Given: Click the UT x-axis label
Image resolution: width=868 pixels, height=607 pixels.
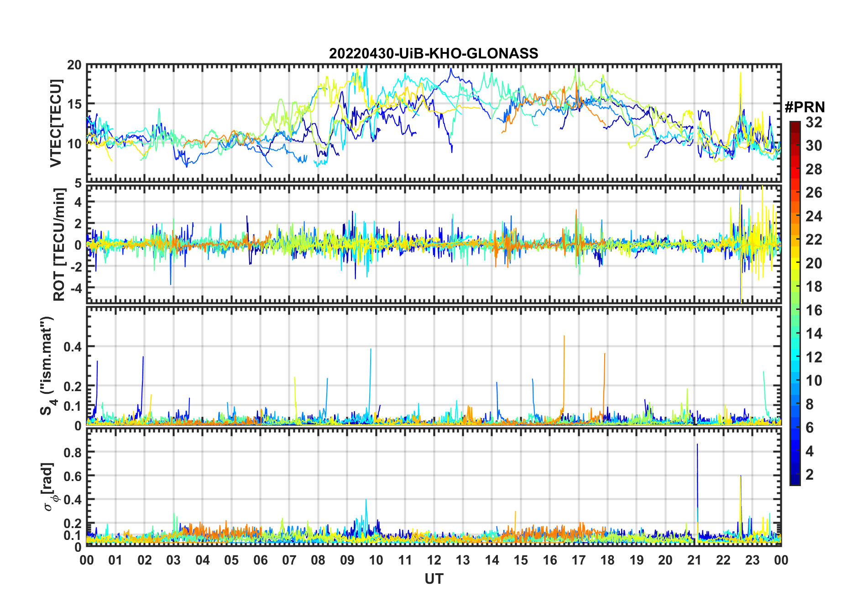Looking at the screenshot, I should coord(434,579).
